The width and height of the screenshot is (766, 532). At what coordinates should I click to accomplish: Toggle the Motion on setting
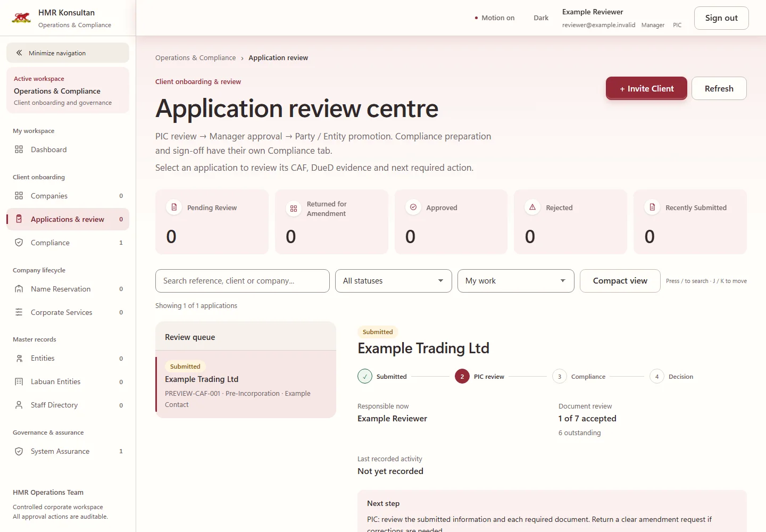(495, 18)
